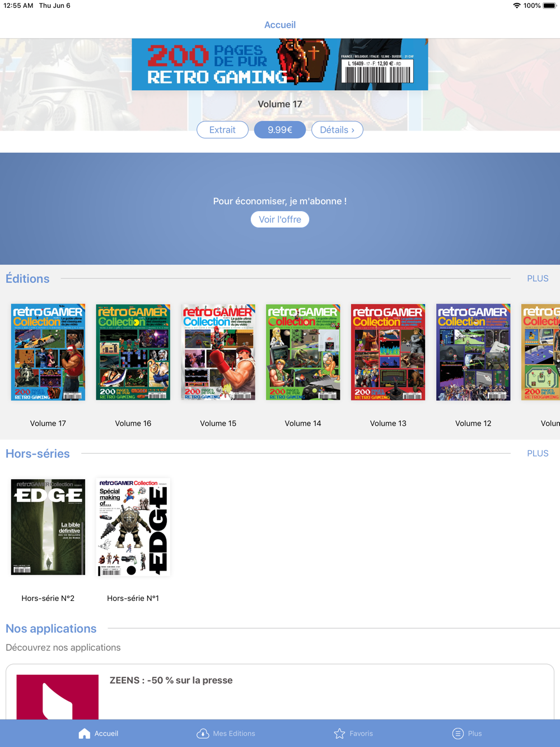Image resolution: width=560 pixels, height=747 pixels.
Task: Tap the ZEENS app logo
Action: pos(58,697)
